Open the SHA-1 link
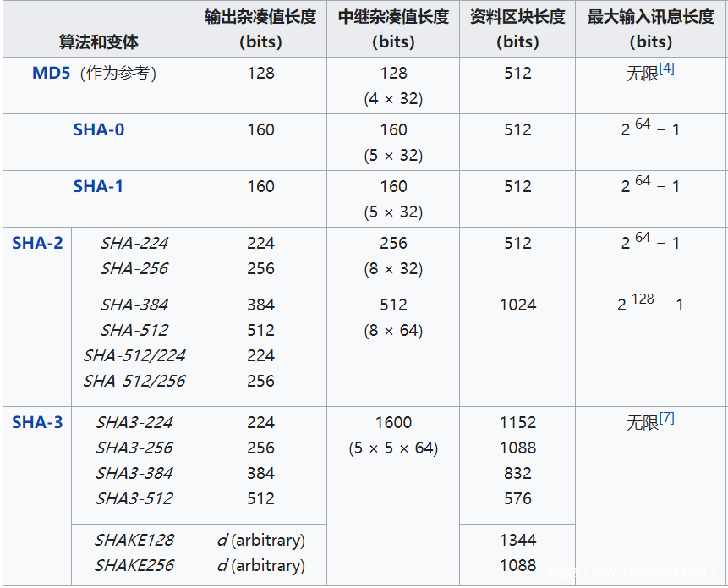This screenshot has height=588, width=728. (98, 186)
